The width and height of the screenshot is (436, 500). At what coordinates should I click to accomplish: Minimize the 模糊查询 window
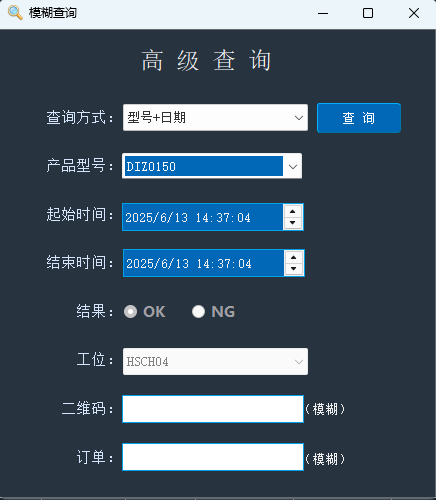click(323, 13)
